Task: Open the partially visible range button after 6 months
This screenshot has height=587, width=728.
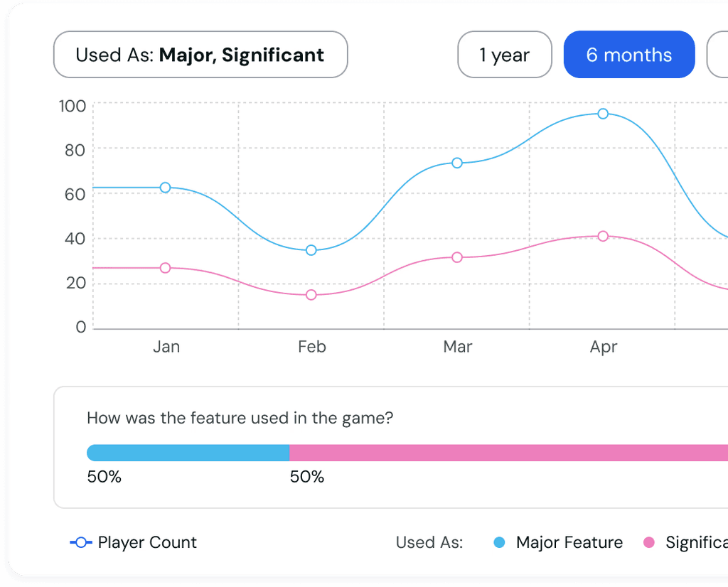Action: [x=717, y=55]
